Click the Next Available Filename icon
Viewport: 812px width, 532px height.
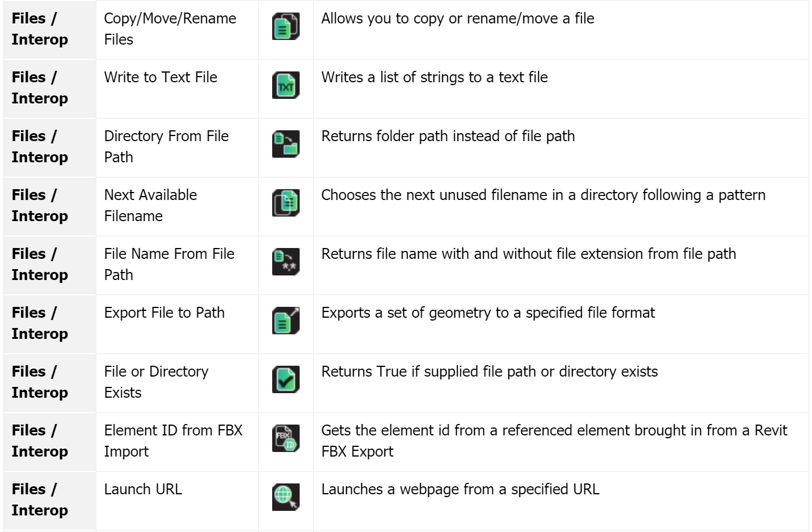point(285,203)
